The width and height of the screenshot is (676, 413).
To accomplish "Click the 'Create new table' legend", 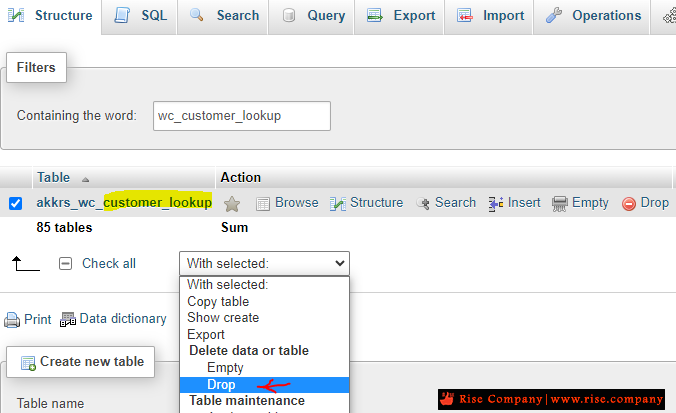I will (81, 362).
